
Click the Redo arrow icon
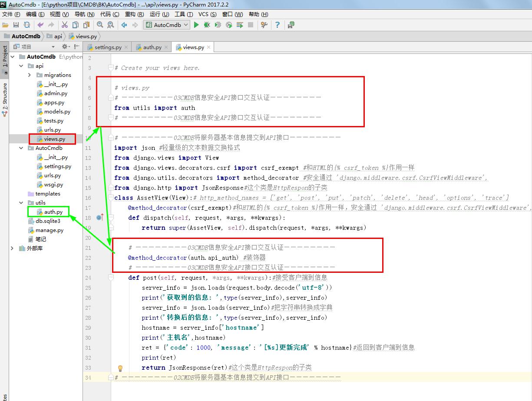coord(51,25)
